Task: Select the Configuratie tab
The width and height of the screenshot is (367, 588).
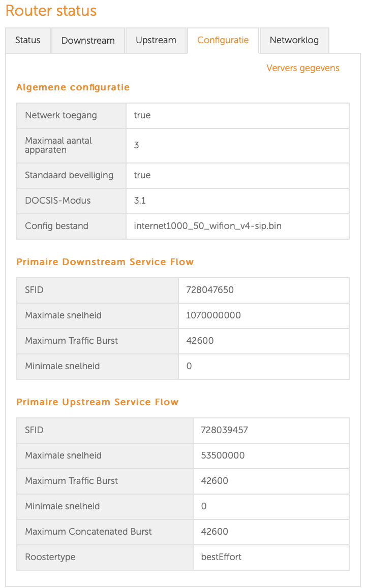Action: (x=223, y=40)
